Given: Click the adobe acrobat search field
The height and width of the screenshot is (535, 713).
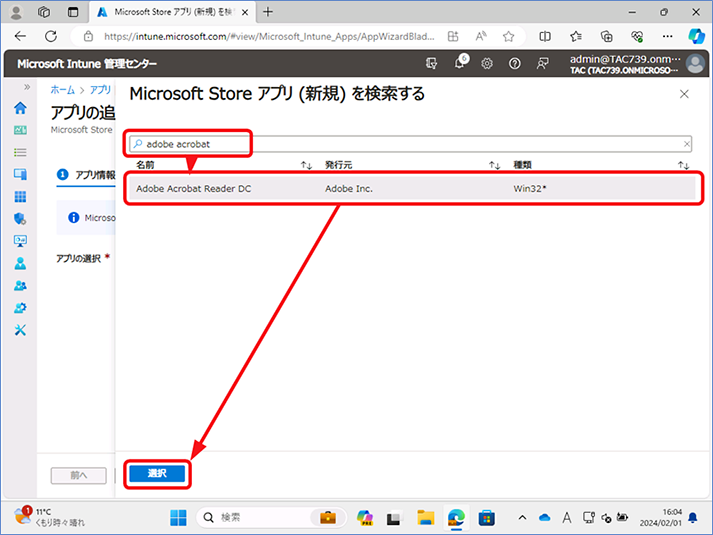Looking at the screenshot, I should click(410, 144).
